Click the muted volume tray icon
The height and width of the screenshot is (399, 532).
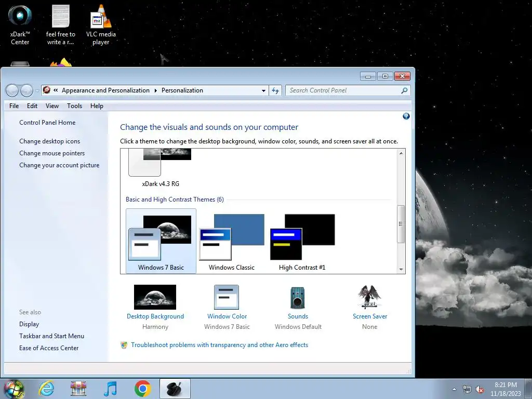pos(479,390)
